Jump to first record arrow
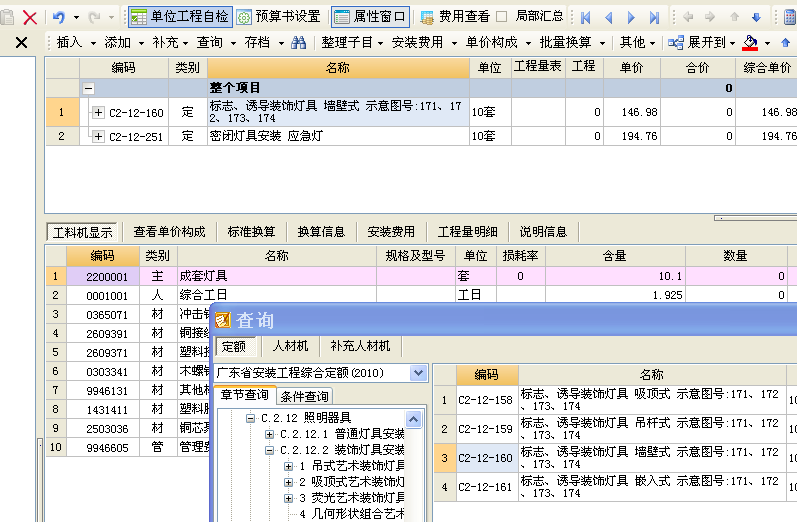The image size is (797, 522). [586, 18]
